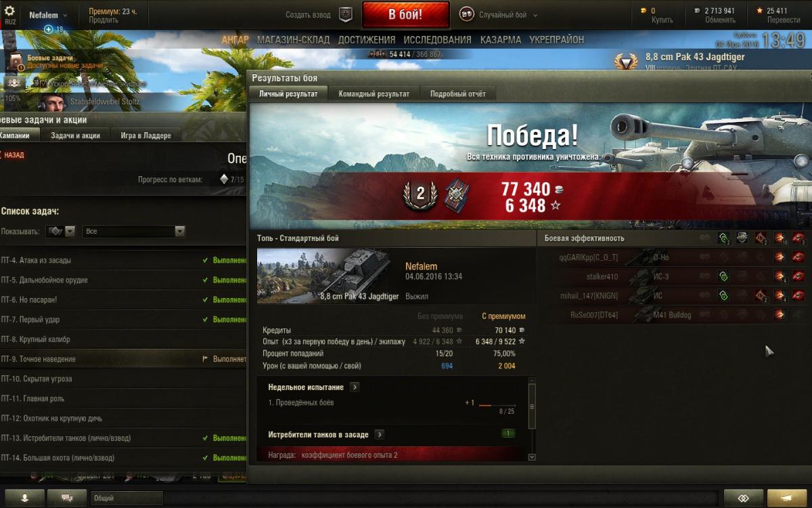Click the critical-hits icon in effectiveness header
The height and width of the screenshot is (508, 812).
click(761, 238)
